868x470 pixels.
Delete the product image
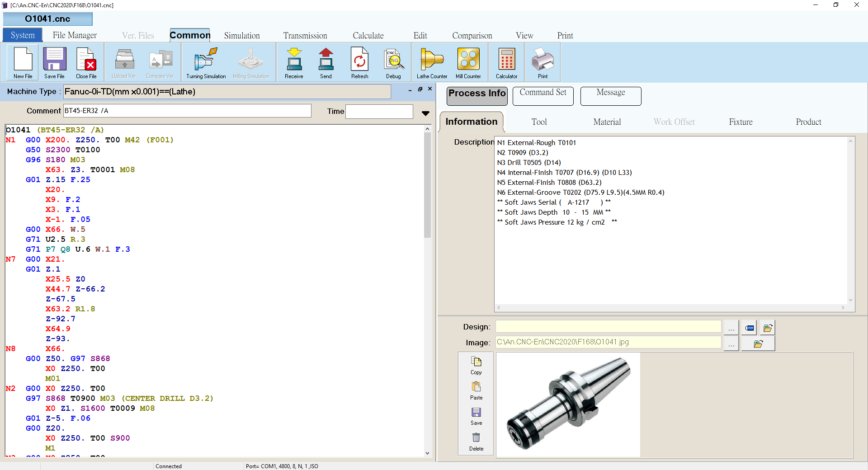point(476,442)
